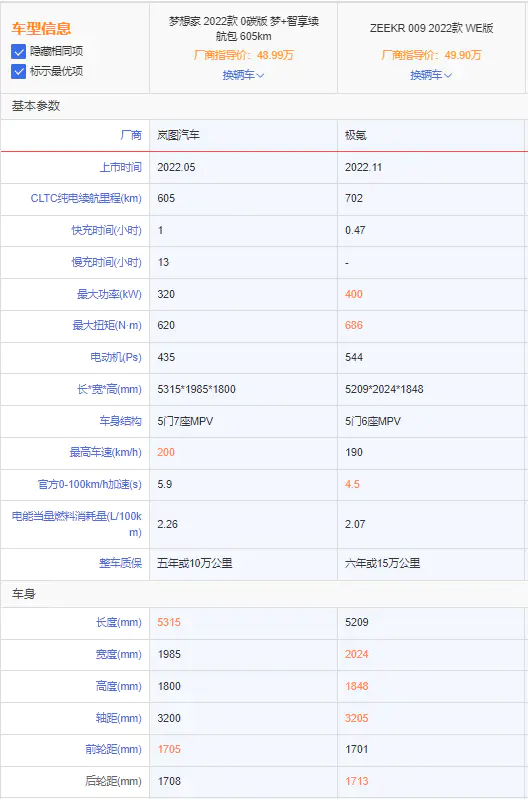528x799 pixels.
Task: Click the chevron beside 梦想家 换辆车
Action: (260, 75)
